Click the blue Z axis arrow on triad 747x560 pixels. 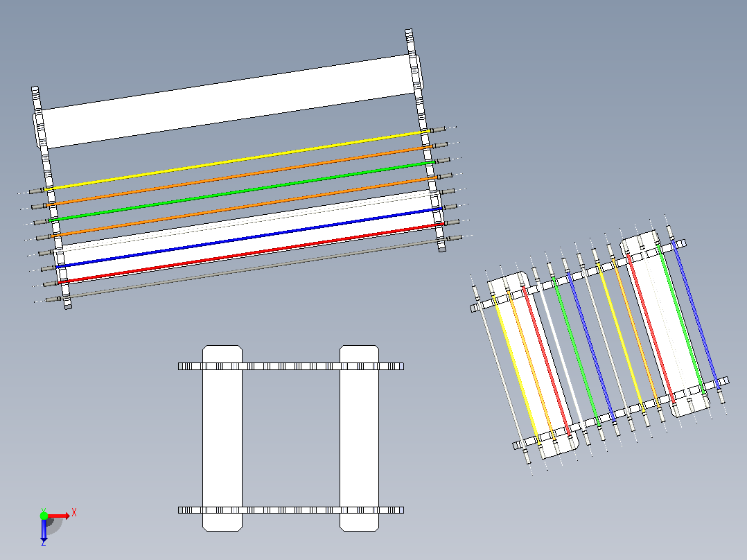tap(44, 530)
